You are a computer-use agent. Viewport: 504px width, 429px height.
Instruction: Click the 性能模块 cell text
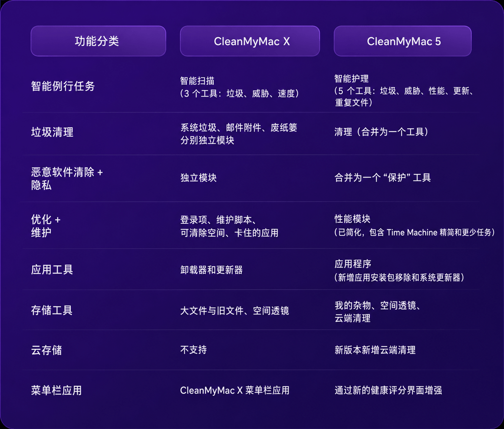click(352, 219)
